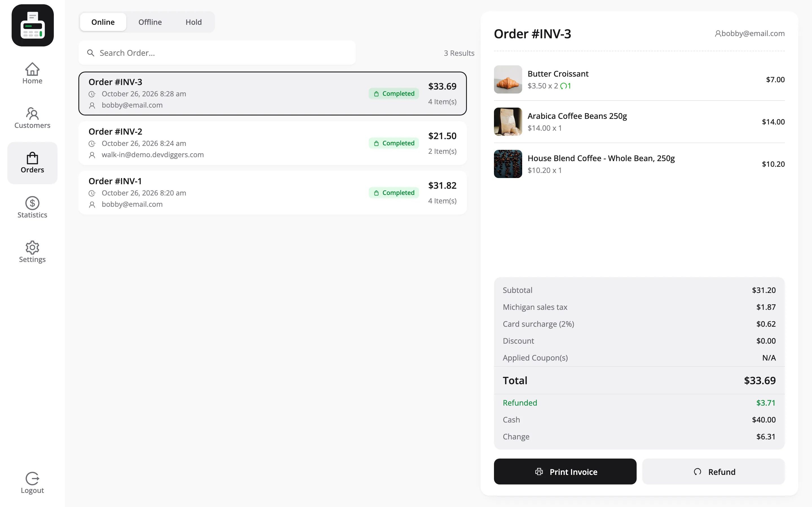This screenshot has height=507, width=812.
Task: Open Statistics dollar icon
Action: [32, 203]
